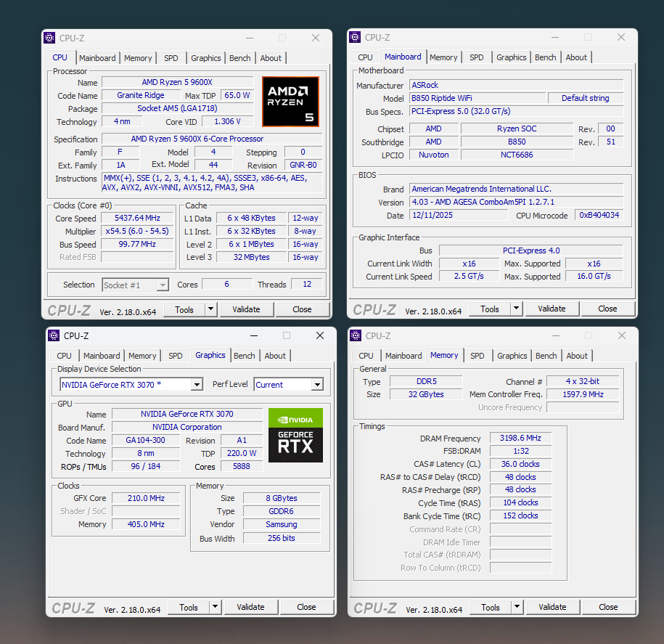Click Validate in the Memory window
Viewport: 664px width, 644px height.
(x=553, y=607)
